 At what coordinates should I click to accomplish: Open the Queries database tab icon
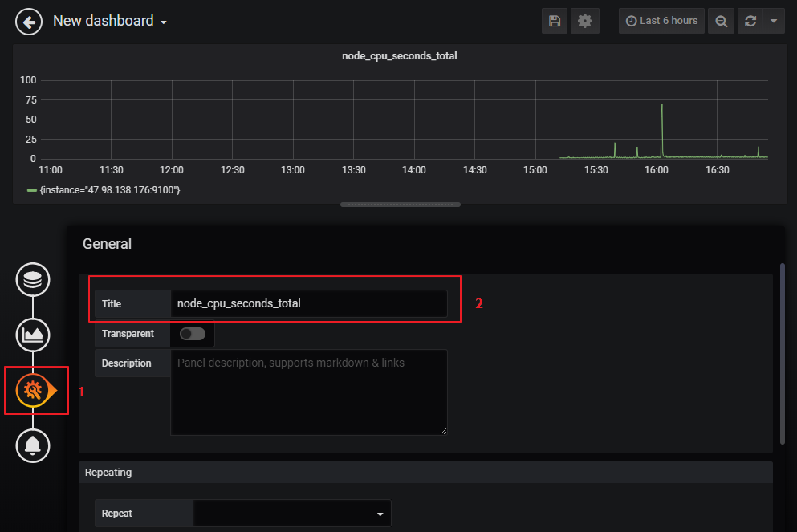(33, 279)
